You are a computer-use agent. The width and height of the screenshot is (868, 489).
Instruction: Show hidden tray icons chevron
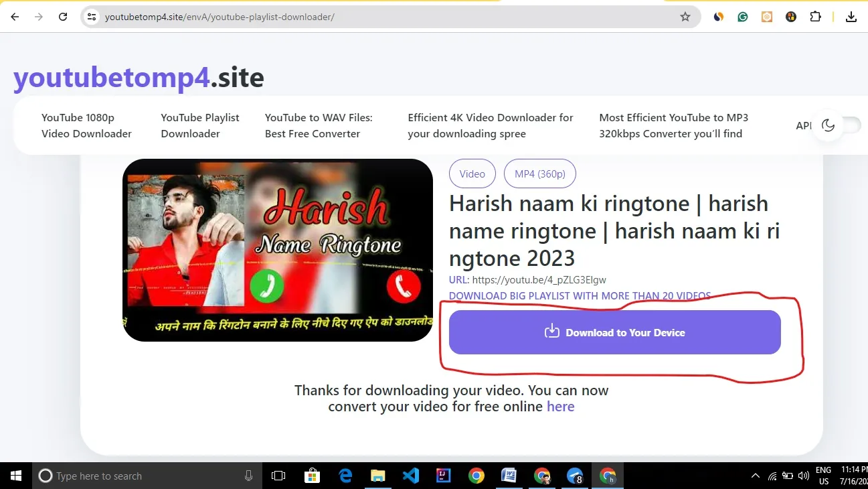(x=756, y=476)
